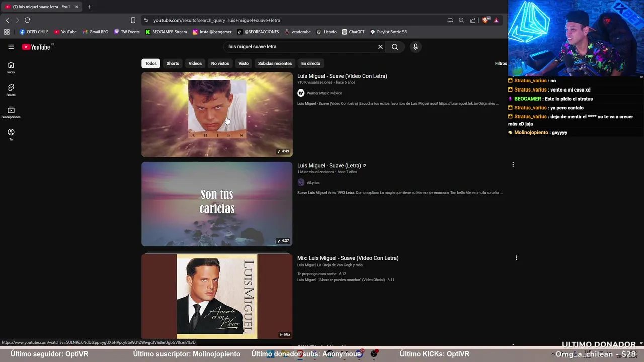This screenshot has width=644, height=362.
Task: Open the apps grid in bookmarks bar
Action: click(x=7, y=32)
